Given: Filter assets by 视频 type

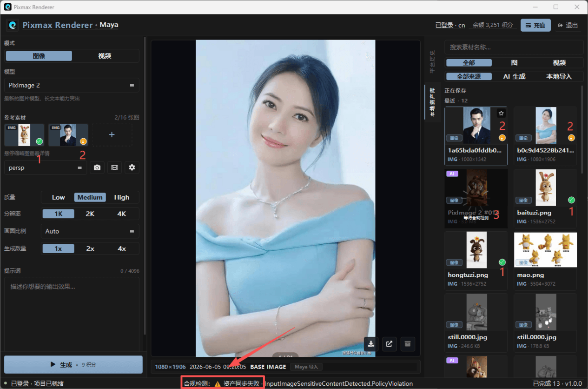Looking at the screenshot, I should [559, 63].
